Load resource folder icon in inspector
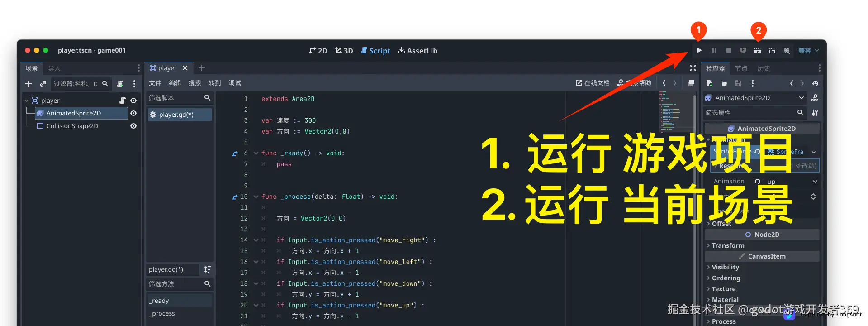Viewport: 868px width, 326px height. pyautogui.click(x=724, y=83)
